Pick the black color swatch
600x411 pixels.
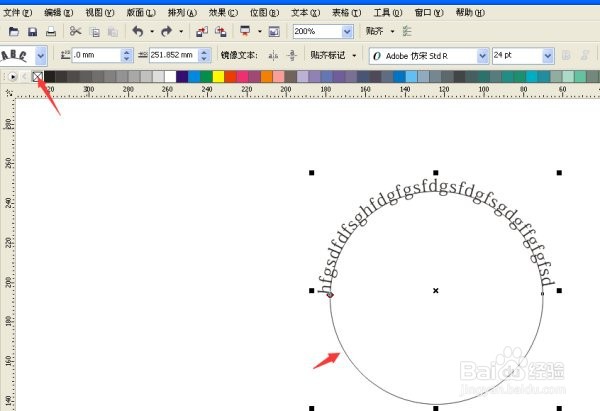[x=49, y=77]
